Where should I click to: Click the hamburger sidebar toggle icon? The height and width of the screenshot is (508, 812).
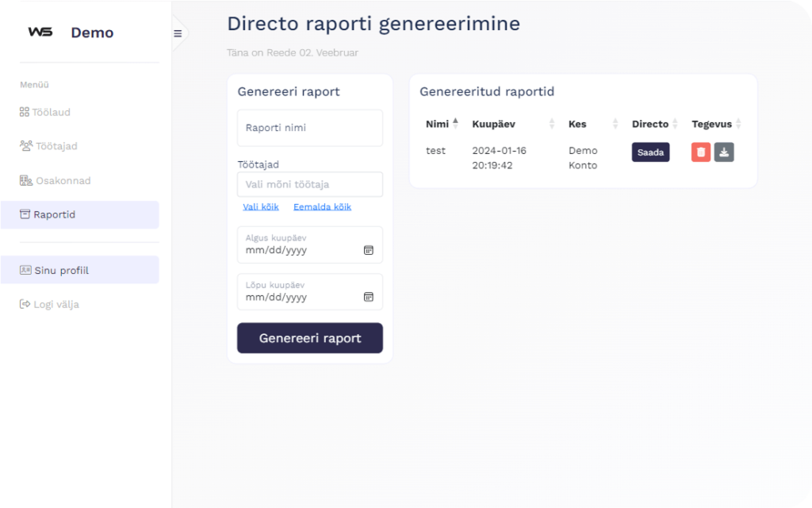click(178, 33)
